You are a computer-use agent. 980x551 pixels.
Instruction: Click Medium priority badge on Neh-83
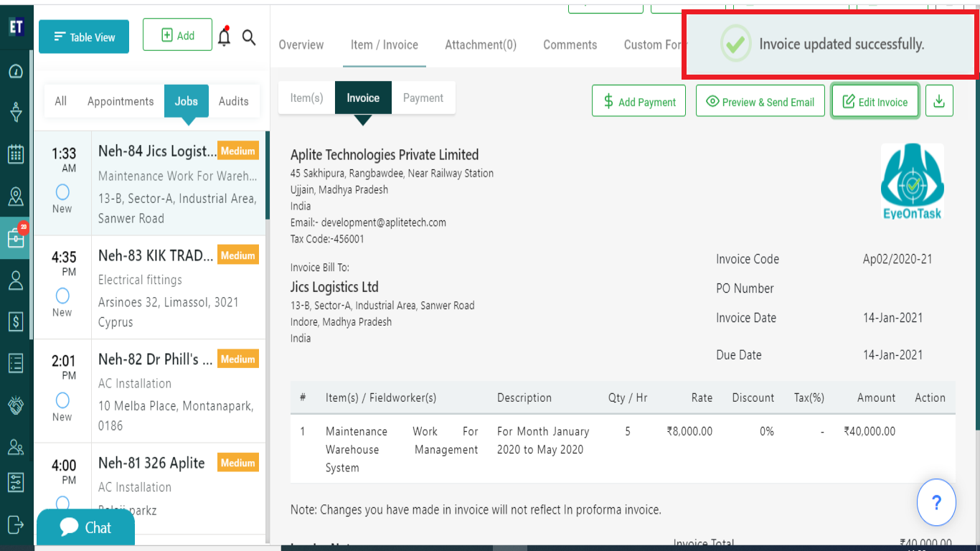238,255
